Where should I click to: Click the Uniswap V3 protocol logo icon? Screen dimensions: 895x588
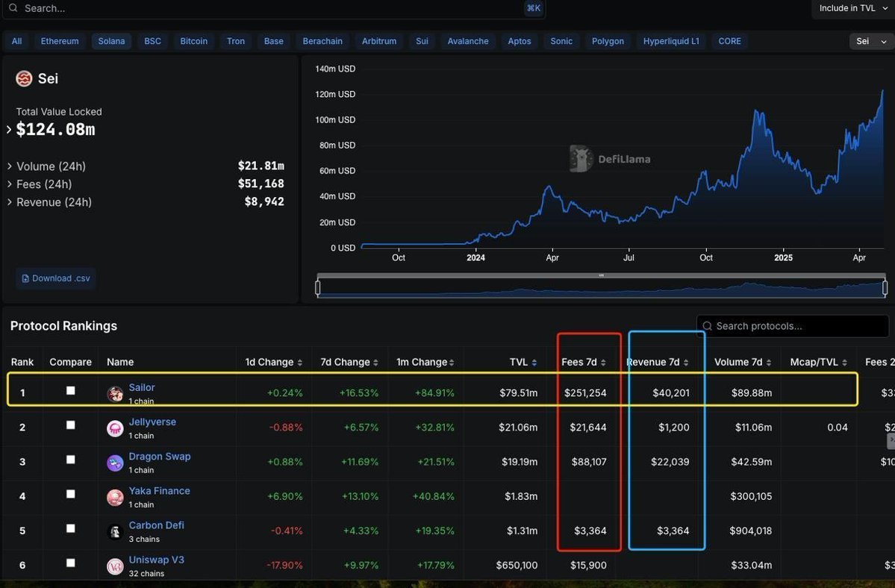pyautogui.click(x=115, y=566)
